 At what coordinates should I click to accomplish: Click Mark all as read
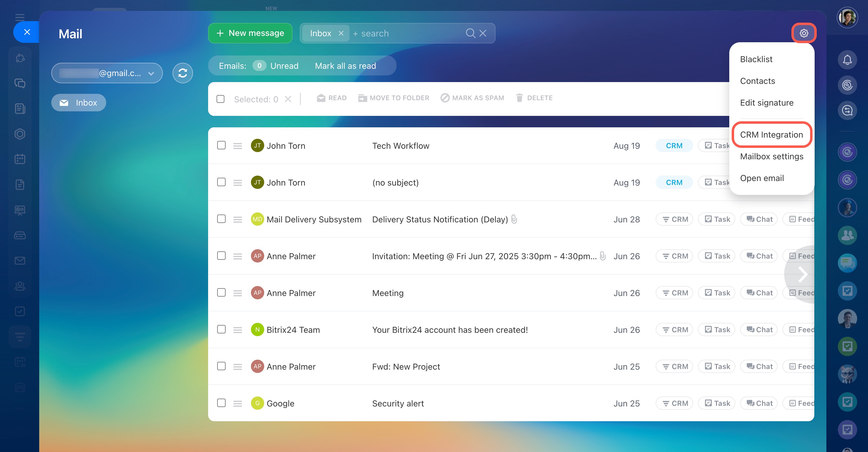click(x=345, y=66)
